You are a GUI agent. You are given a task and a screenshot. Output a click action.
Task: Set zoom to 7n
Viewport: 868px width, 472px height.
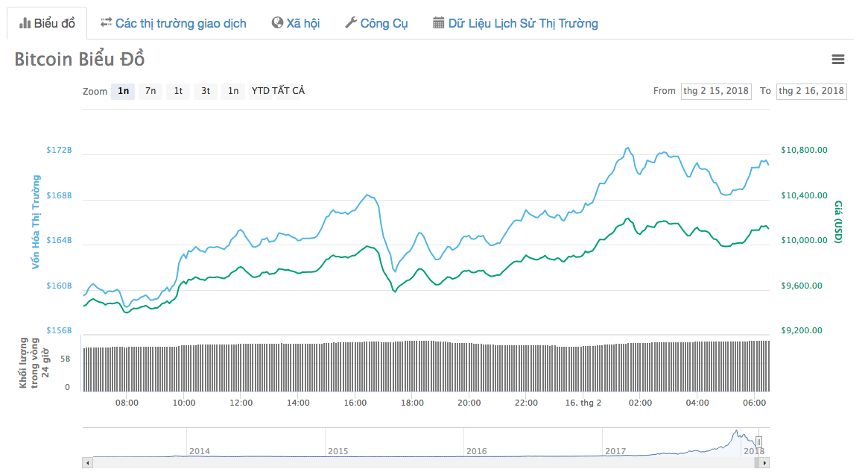[151, 91]
